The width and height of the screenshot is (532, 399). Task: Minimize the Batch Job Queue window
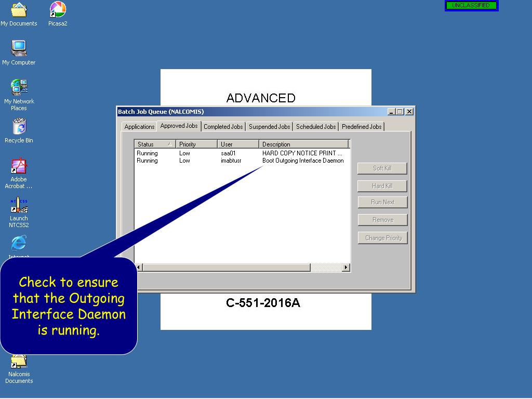click(x=391, y=112)
